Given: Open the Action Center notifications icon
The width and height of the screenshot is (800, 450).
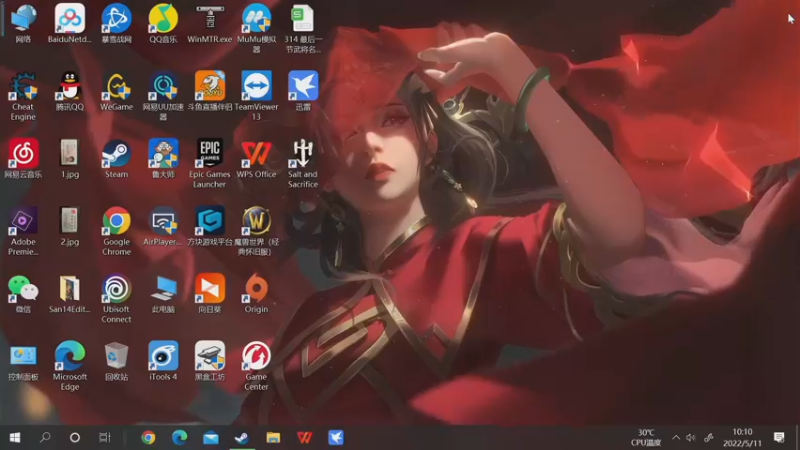Looking at the screenshot, I should [779, 438].
